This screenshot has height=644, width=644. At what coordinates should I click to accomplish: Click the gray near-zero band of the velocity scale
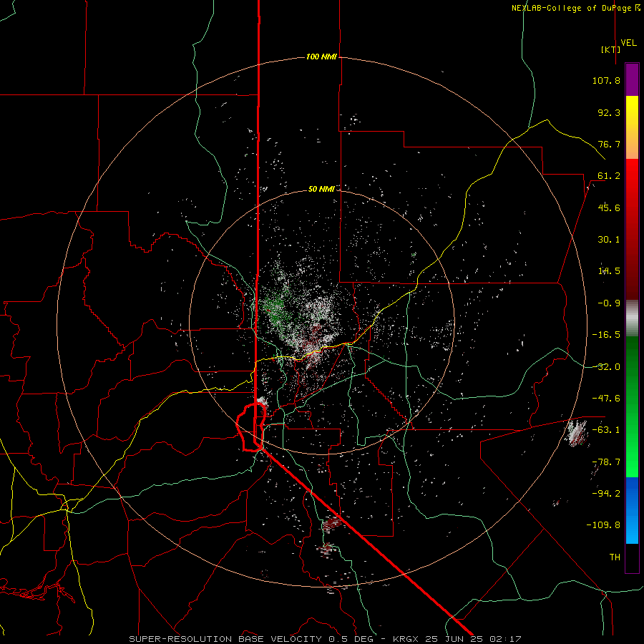point(632,318)
